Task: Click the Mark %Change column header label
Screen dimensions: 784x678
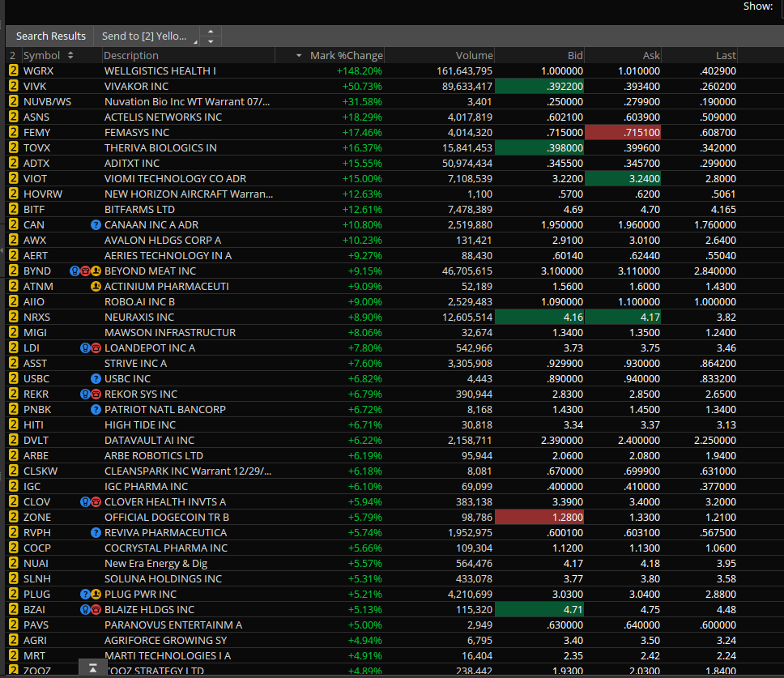Action: point(346,56)
